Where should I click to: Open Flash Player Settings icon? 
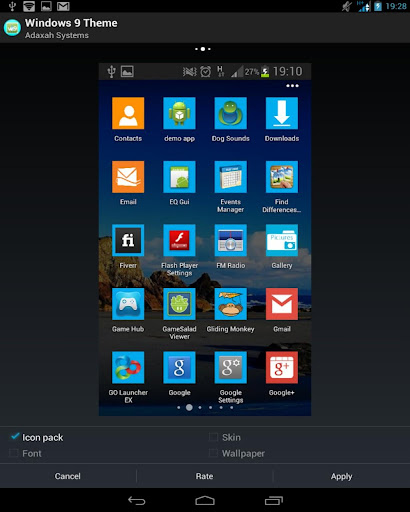(179, 240)
